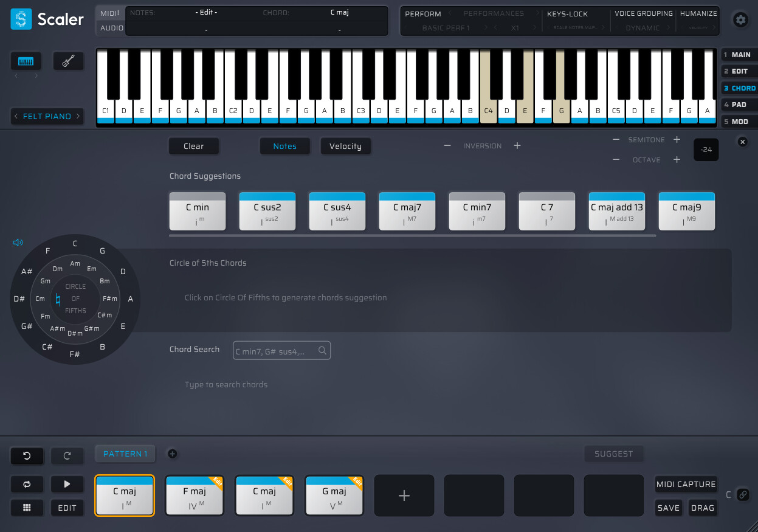
Task: Mute the circle of fifths speaker icon
Action: [18, 243]
